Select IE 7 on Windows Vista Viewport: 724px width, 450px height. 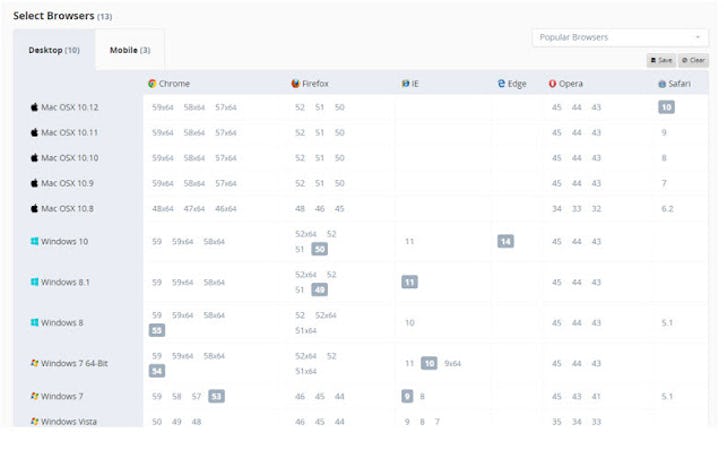(437, 421)
